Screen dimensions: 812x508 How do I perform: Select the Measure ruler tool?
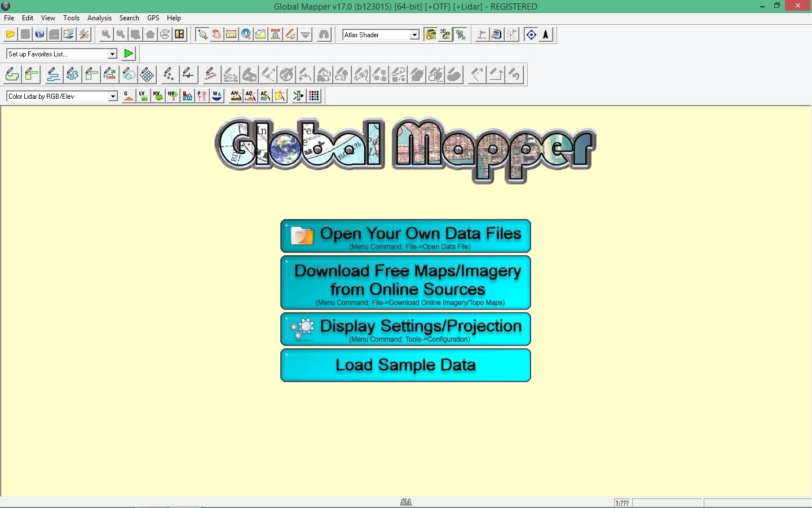(x=231, y=34)
